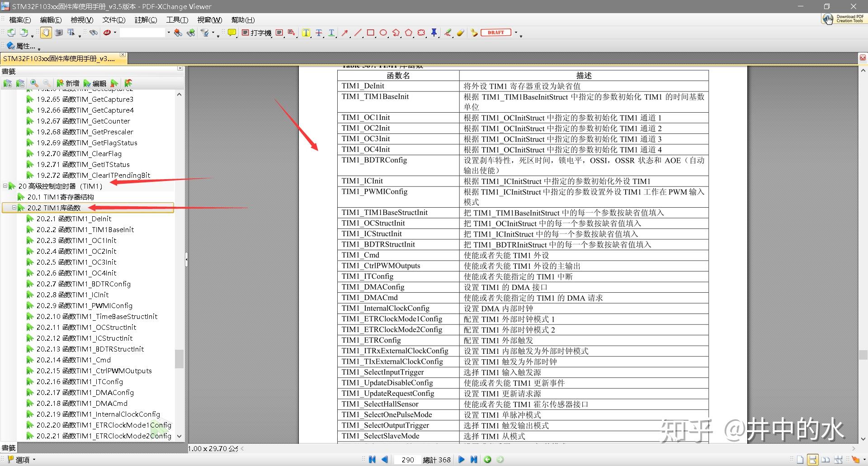
Task: Pick the Text Box tool
Action: [x=279, y=33]
